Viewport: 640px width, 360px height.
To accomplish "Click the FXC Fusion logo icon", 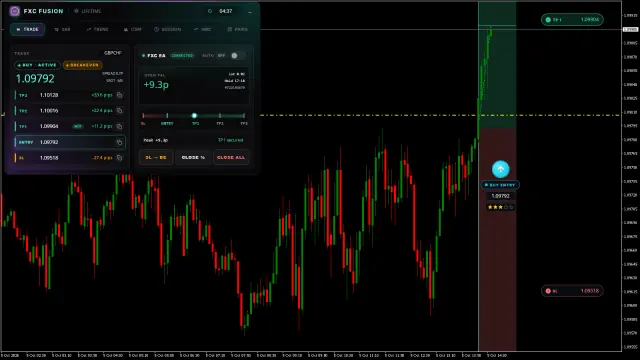I will click(x=15, y=11).
